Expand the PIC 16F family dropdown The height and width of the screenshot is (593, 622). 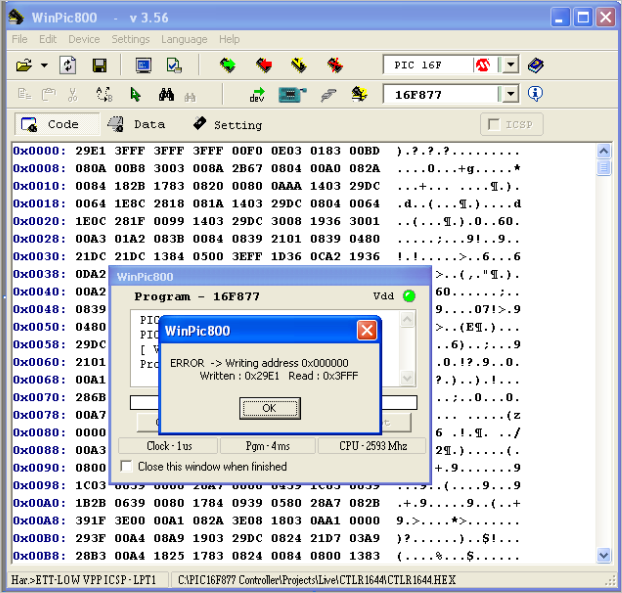[x=510, y=66]
